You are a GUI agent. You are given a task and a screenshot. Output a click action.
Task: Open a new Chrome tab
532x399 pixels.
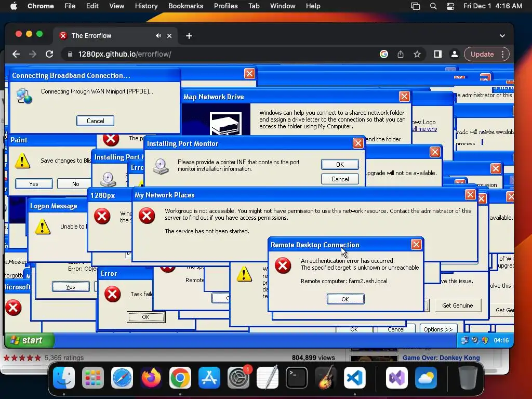[189, 36]
